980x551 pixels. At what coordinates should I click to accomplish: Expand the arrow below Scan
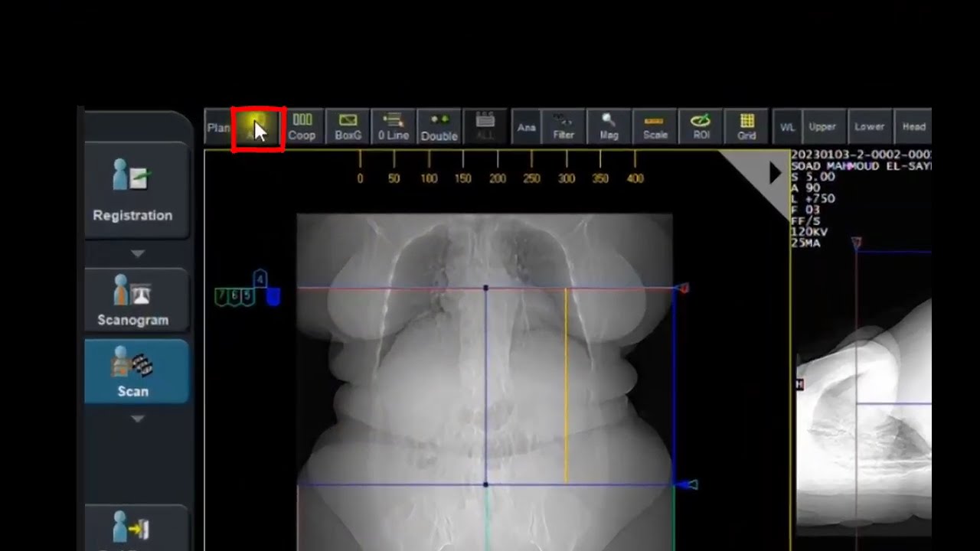tap(137, 419)
